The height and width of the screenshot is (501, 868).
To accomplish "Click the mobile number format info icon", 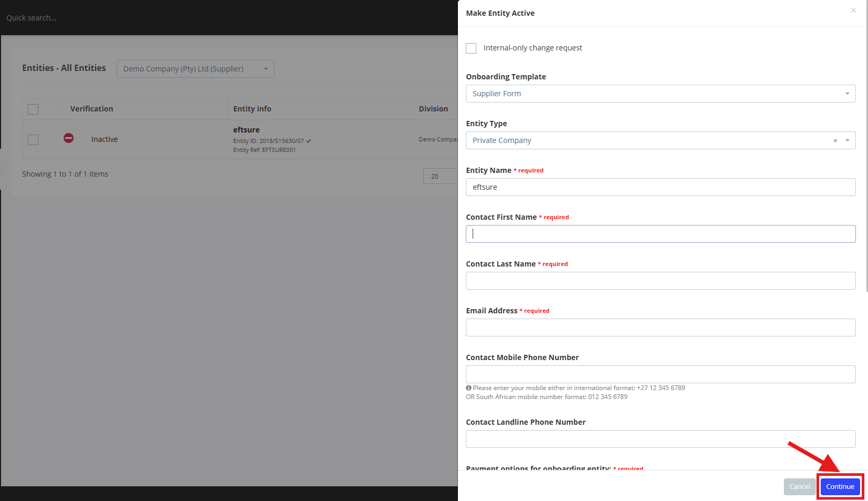I will point(468,388).
